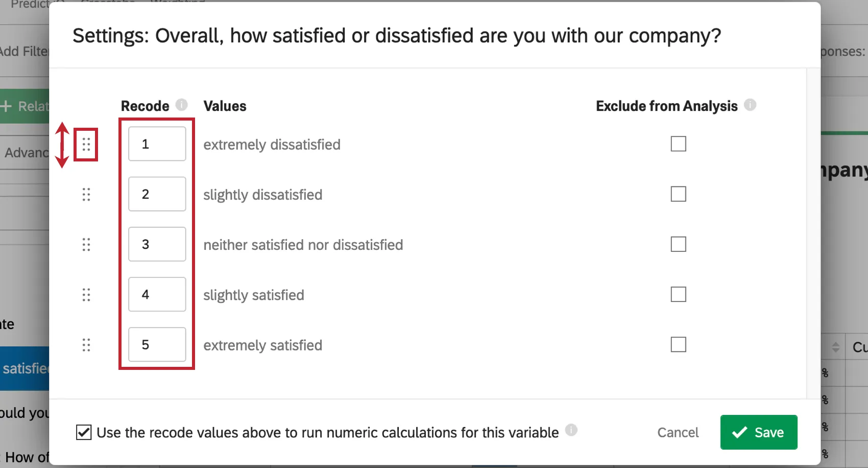Click the drag handle next to slightly dissatisfied

pos(87,194)
